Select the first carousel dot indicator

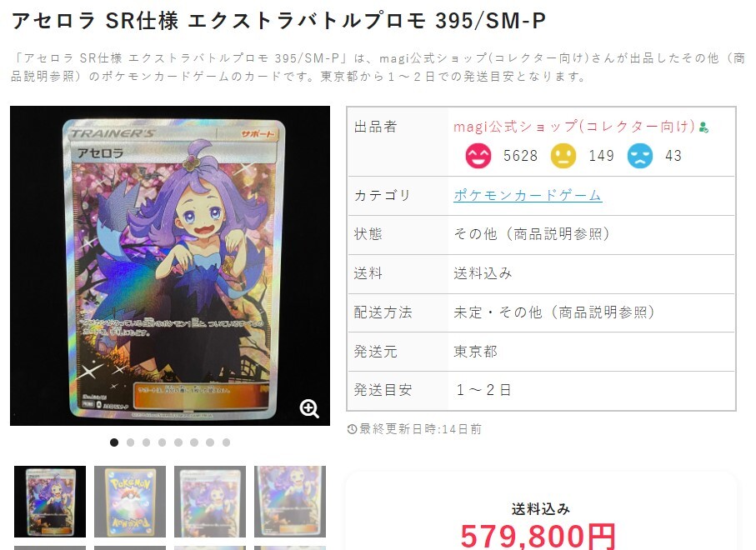pyautogui.click(x=114, y=442)
